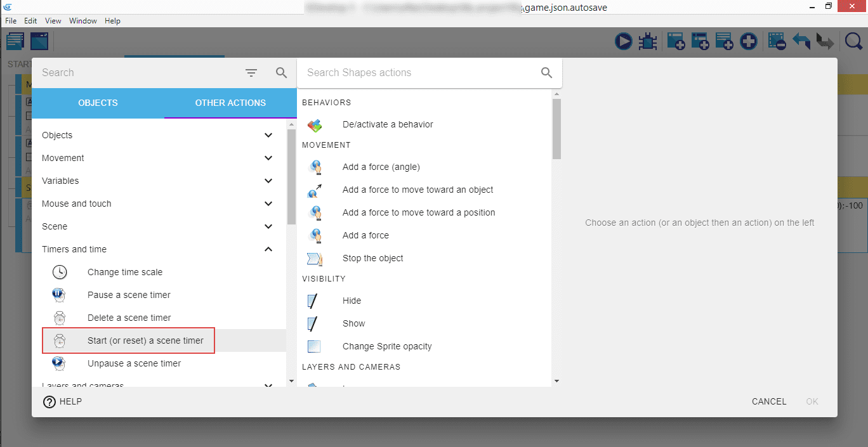Click the filter icon beside the Search field
This screenshot has height=447, width=868.
pyautogui.click(x=251, y=73)
